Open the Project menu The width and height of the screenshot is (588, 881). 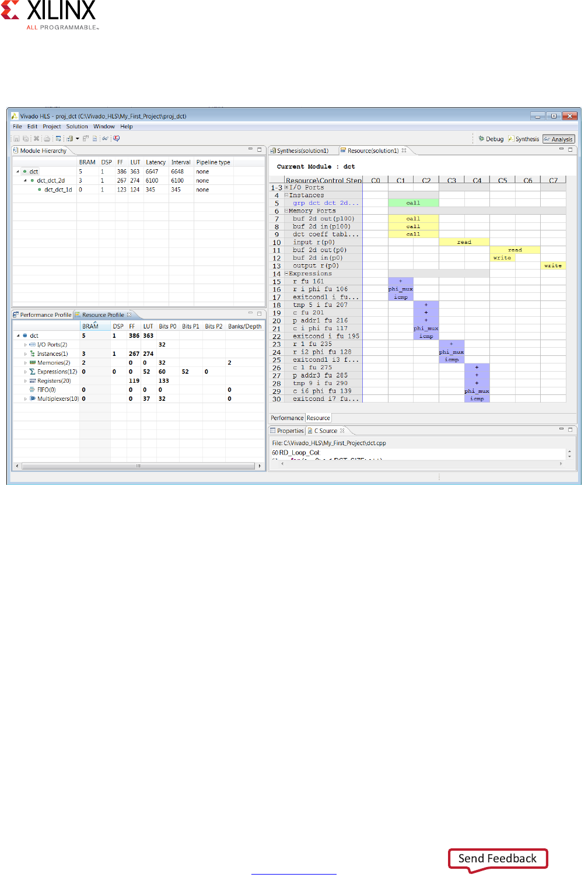pyautogui.click(x=51, y=126)
